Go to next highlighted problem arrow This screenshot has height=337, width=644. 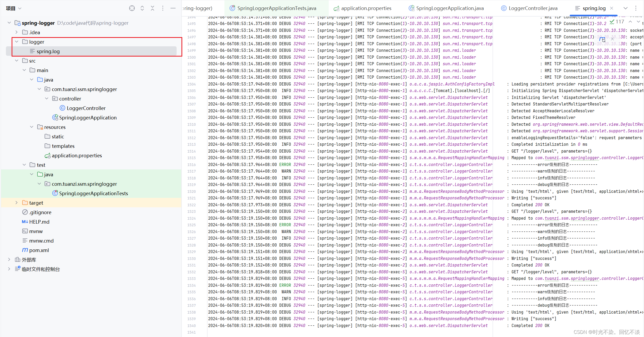point(638,22)
